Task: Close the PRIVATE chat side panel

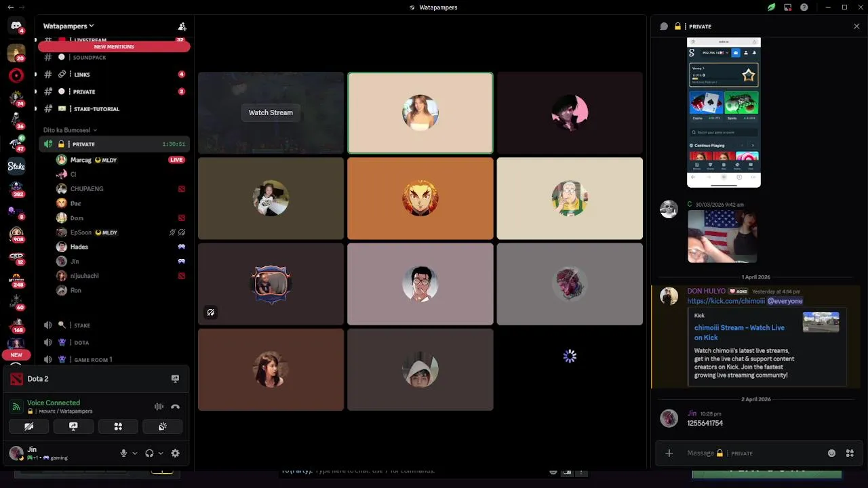Action: click(x=856, y=26)
